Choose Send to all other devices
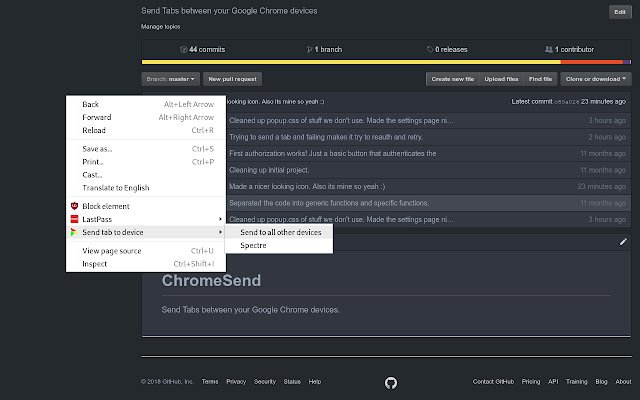Viewport: 640px width, 400px height. tap(279, 232)
